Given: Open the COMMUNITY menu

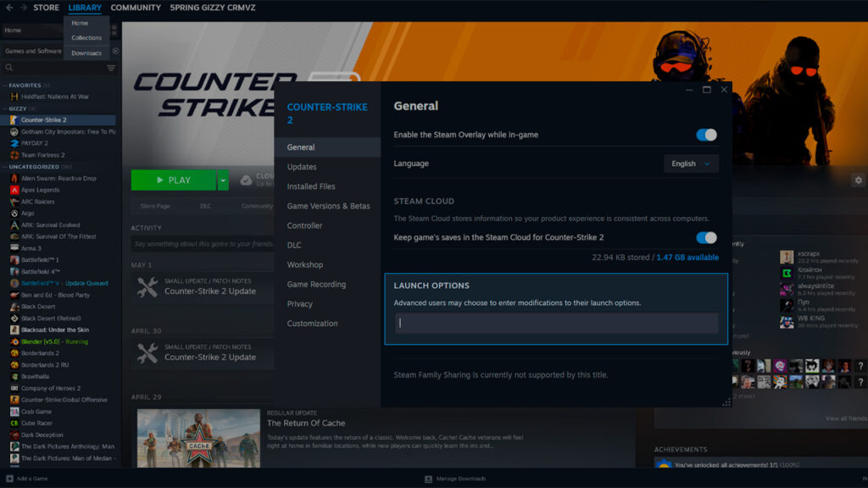Looking at the screenshot, I should point(136,8).
